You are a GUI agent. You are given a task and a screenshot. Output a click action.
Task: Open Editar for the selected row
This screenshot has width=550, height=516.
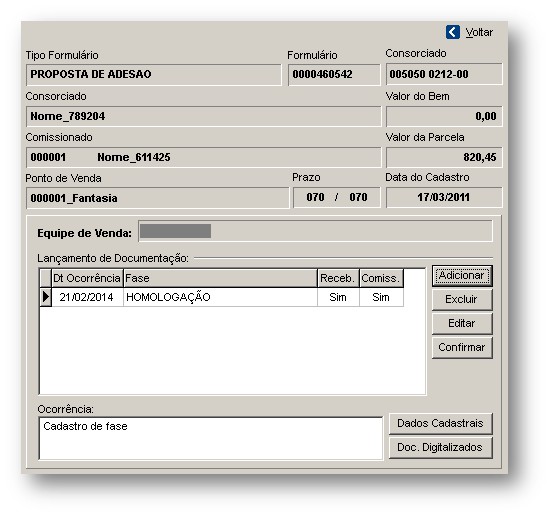(x=462, y=323)
